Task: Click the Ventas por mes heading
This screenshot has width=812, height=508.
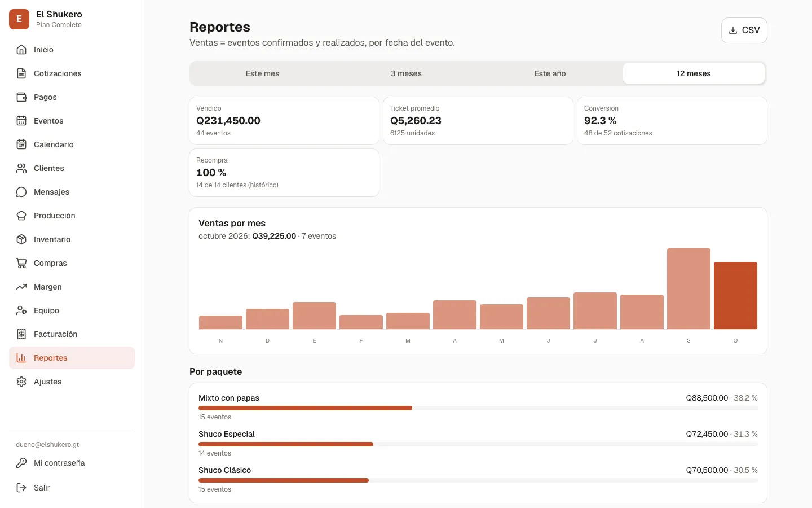Action: tap(232, 224)
